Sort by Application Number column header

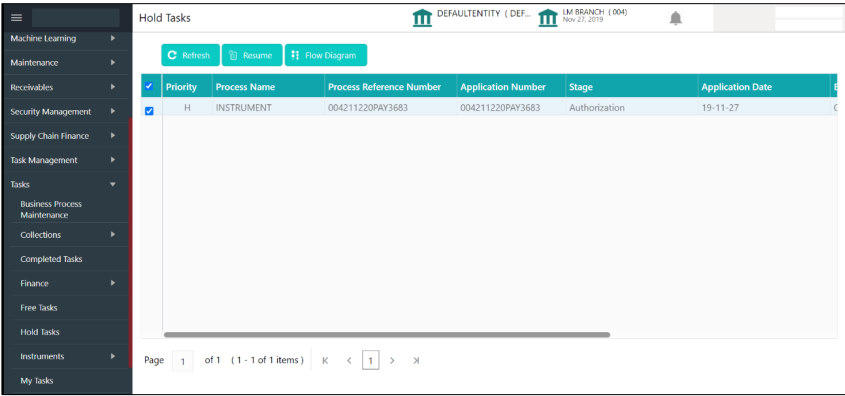click(503, 87)
